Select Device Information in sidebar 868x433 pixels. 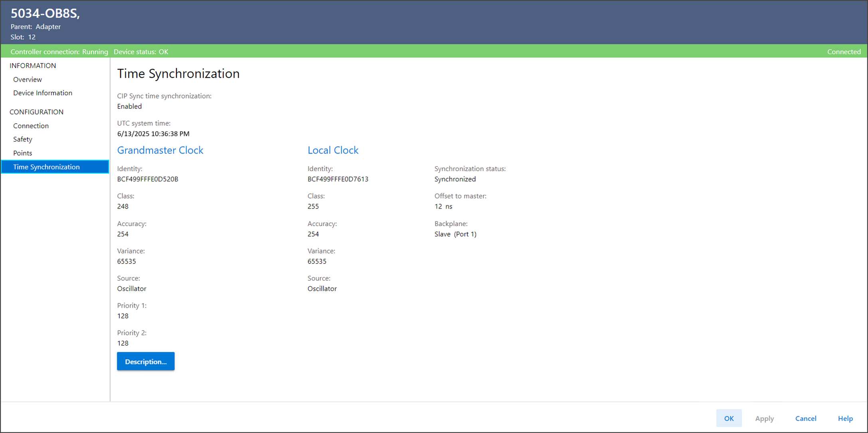(43, 93)
